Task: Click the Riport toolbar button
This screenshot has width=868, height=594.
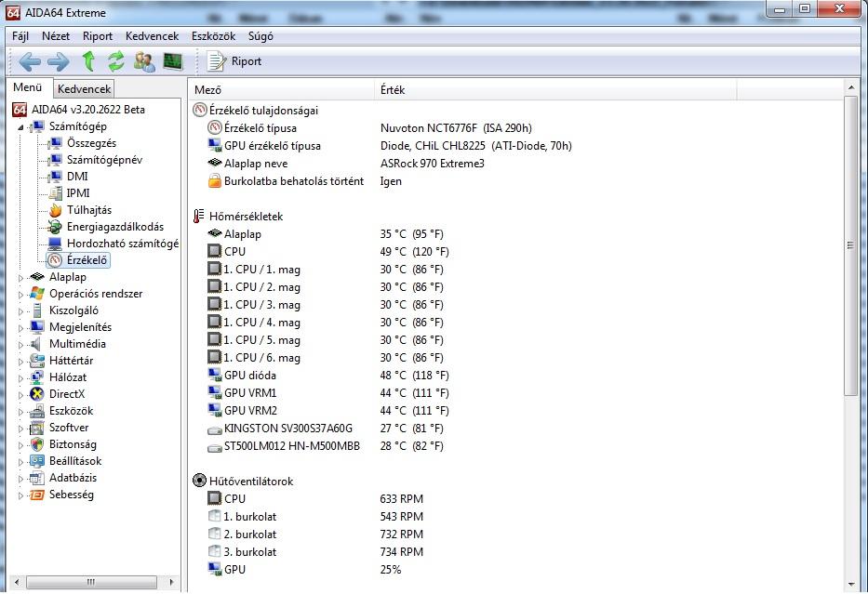Action: (x=234, y=61)
